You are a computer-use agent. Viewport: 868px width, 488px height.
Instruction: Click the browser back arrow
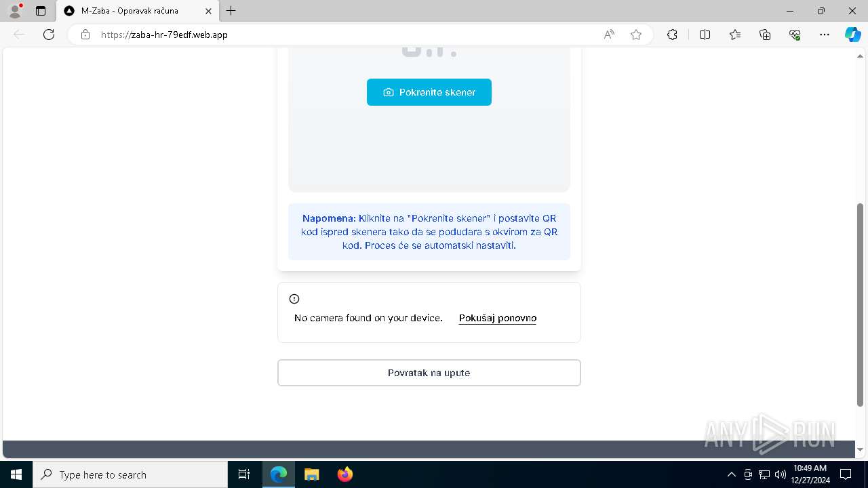(19, 35)
